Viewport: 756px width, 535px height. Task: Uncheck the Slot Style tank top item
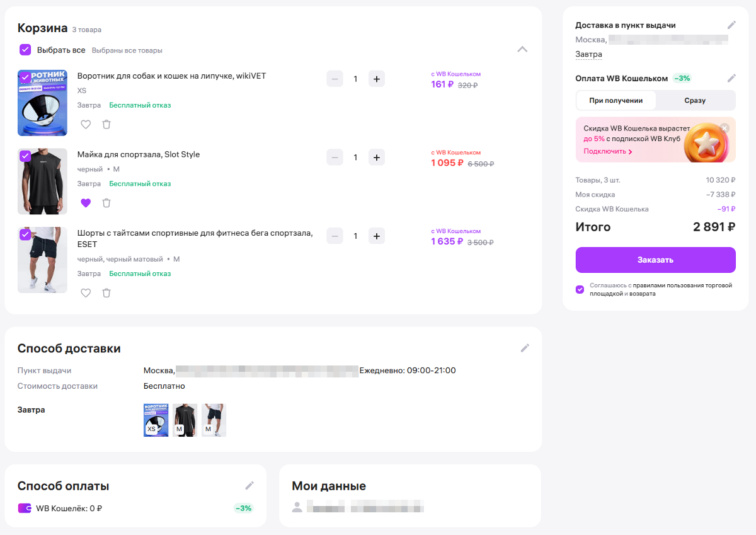point(25,156)
